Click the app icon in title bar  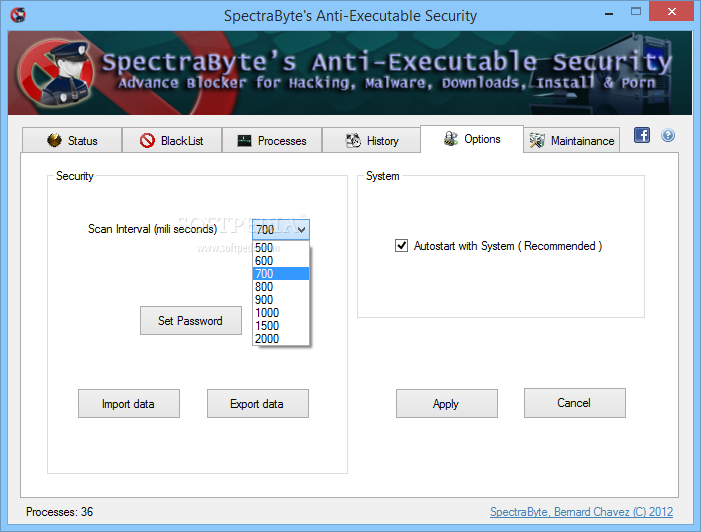pos(18,15)
